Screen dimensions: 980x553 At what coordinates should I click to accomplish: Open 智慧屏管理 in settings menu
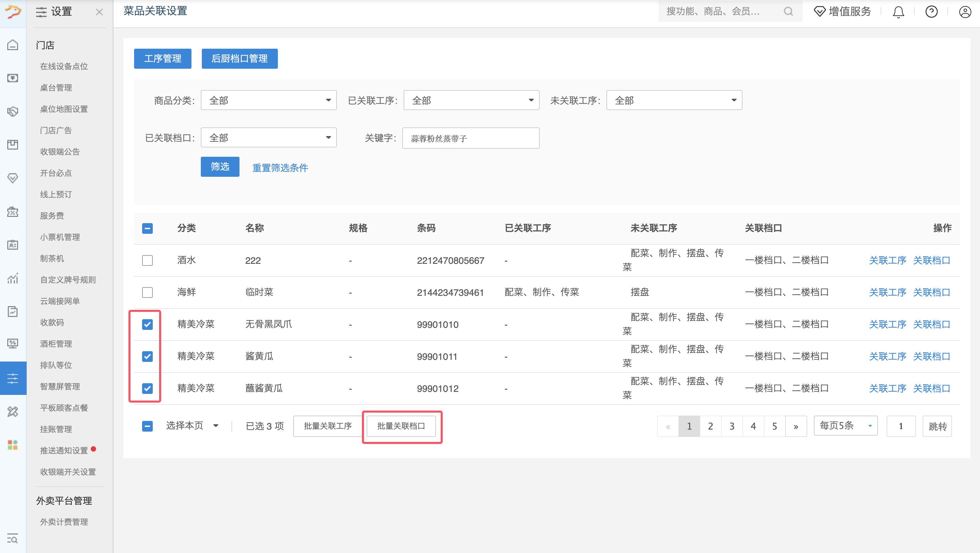point(60,387)
